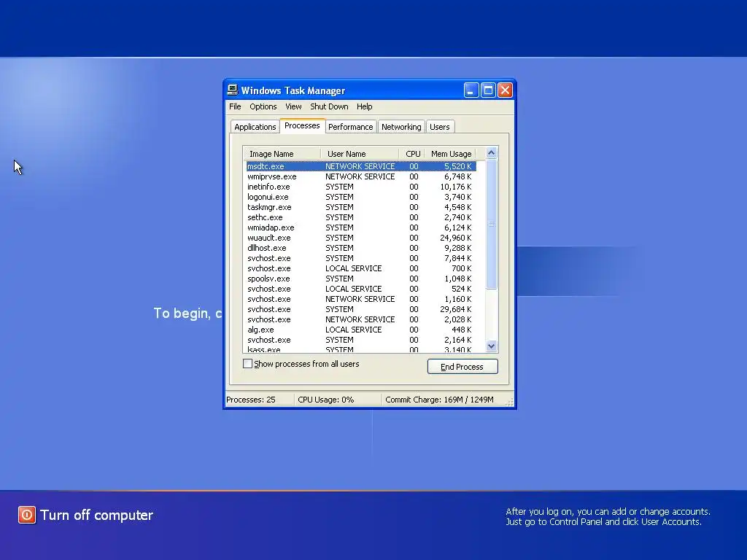Click LOCAL SERVICE user of alg.exe
The height and width of the screenshot is (560, 747).
354,330
